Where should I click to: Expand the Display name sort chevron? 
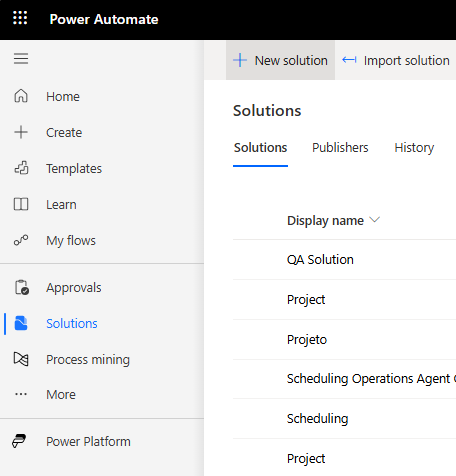(x=375, y=220)
